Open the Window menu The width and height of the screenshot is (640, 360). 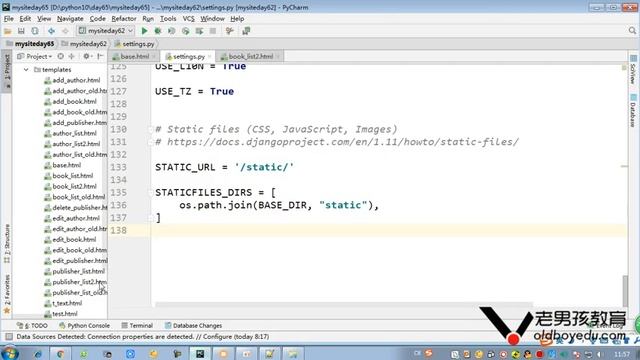point(212,19)
